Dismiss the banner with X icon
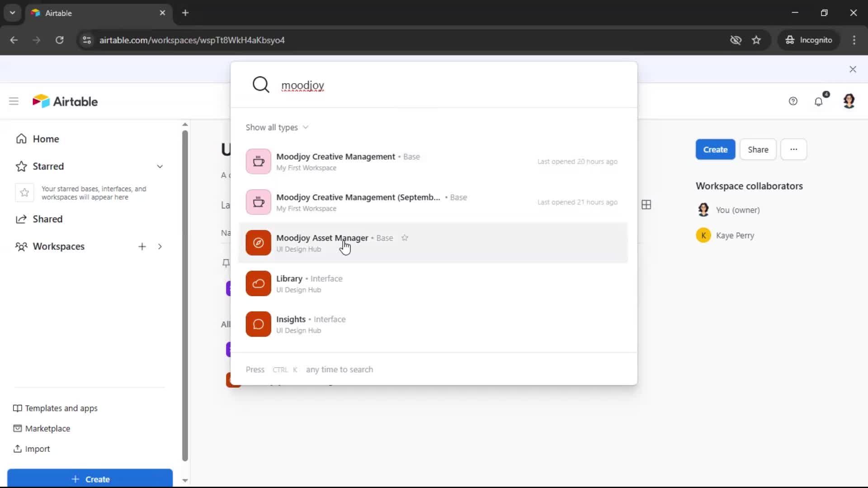868x488 pixels. point(853,69)
